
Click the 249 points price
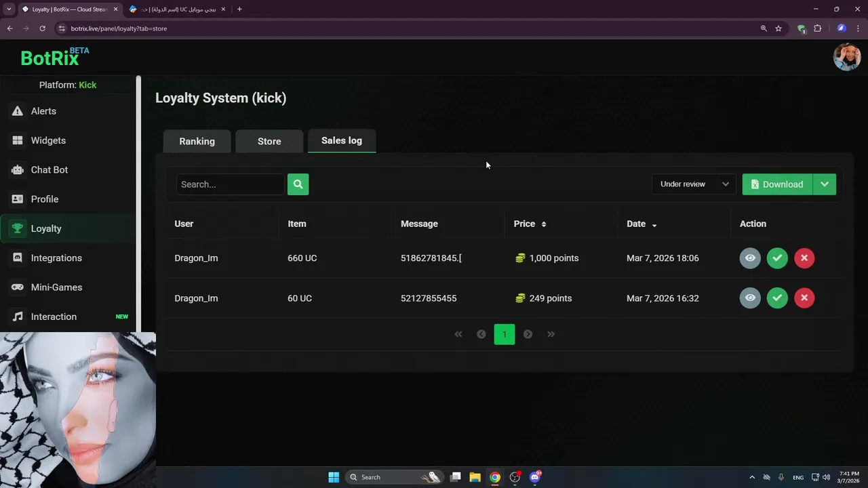click(x=544, y=298)
